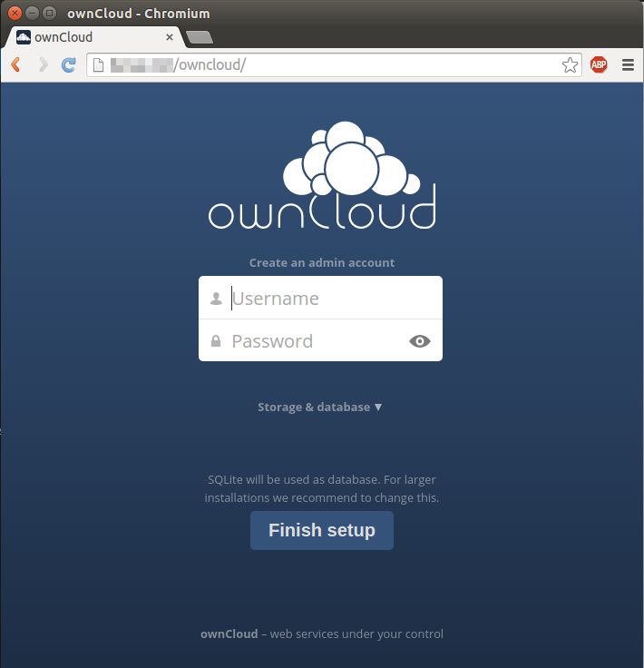Click the browser forward arrow
Screen dimensions: 644x668
pyautogui.click(x=43, y=64)
